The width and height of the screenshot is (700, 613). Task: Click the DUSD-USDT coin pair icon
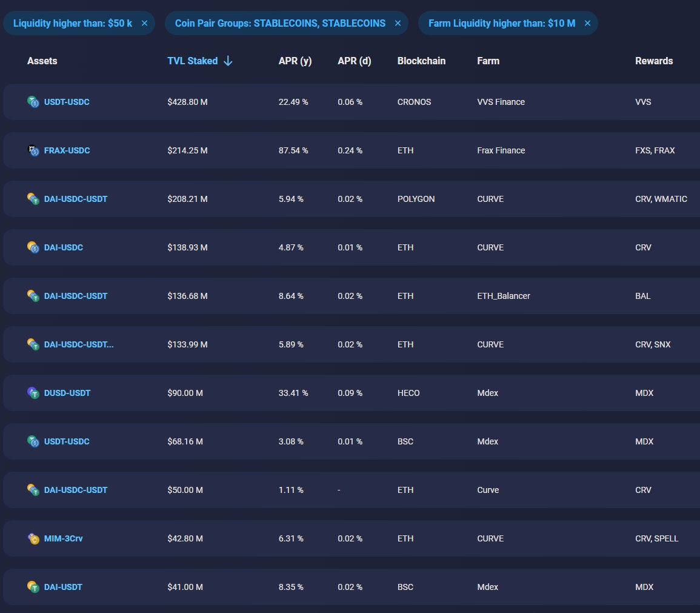(x=33, y=393)
